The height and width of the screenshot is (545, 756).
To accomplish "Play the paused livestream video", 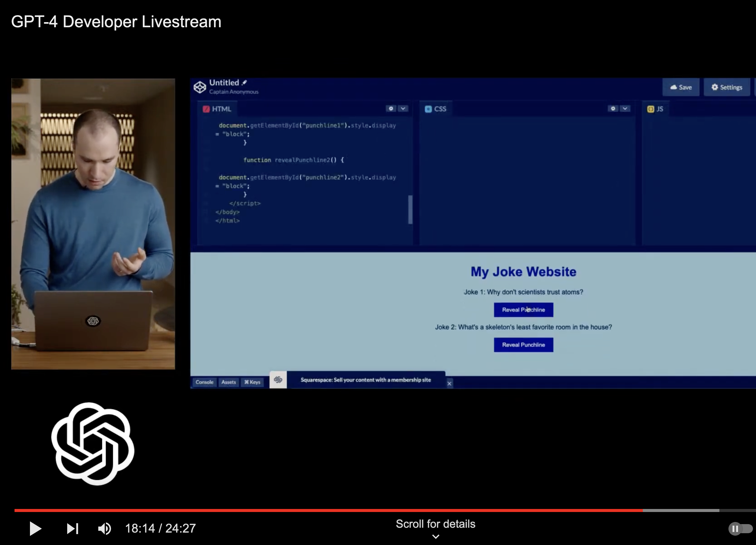I will coord(35,528).
